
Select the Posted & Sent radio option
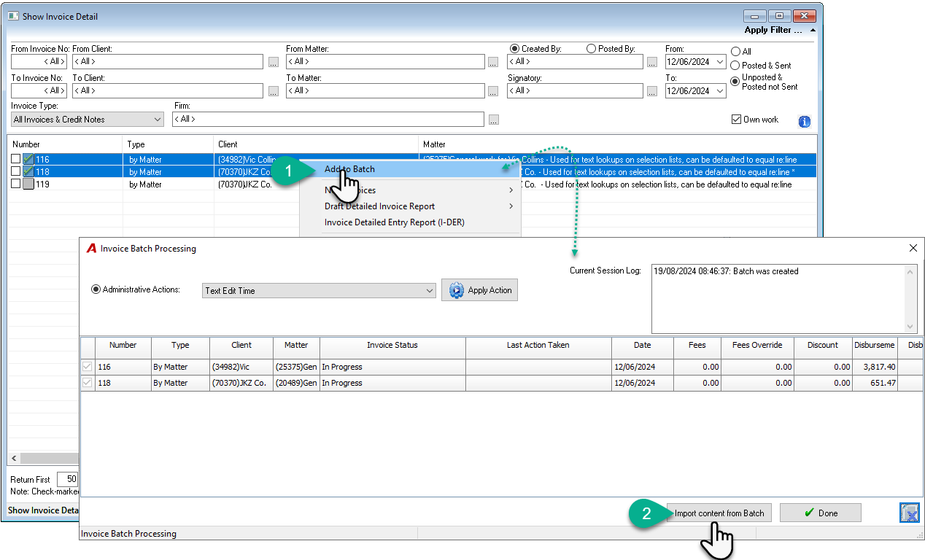[735, 66]
